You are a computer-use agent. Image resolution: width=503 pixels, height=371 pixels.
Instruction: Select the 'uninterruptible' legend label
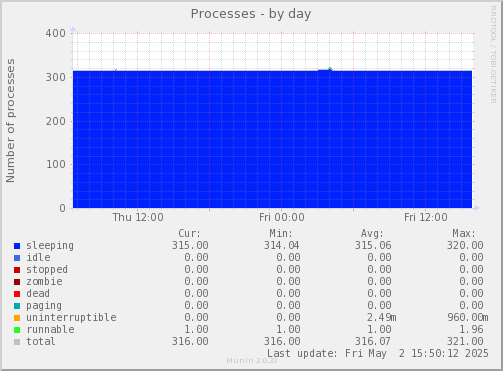(71, 317)
